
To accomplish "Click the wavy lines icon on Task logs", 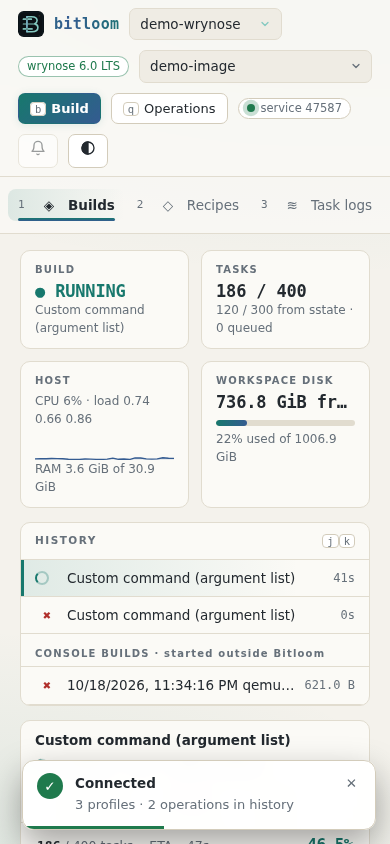I will coord(292,205).
